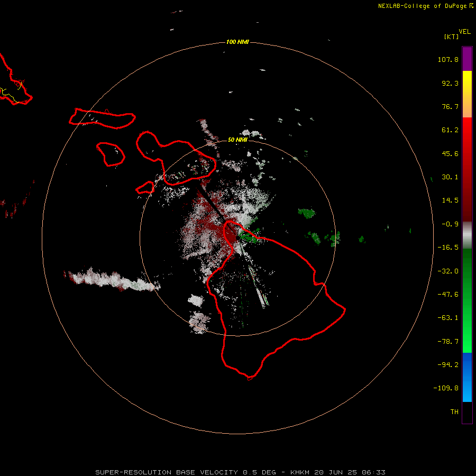476x476 pixels.
Task: Click the NEXLAB-College of DuPage watermark text
Action: [x=426, y=6]
